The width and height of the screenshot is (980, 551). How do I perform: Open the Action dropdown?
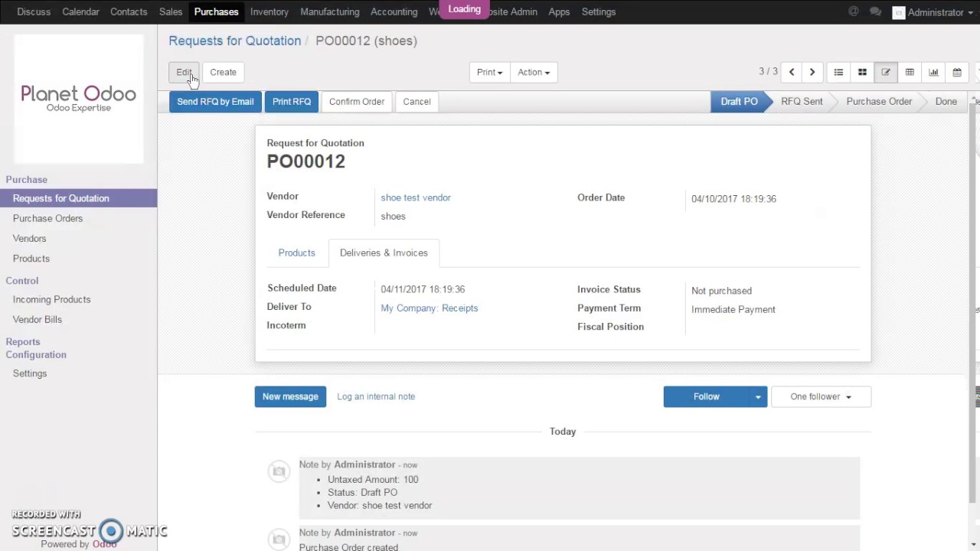pyautogui.click(x=534, y=72)
